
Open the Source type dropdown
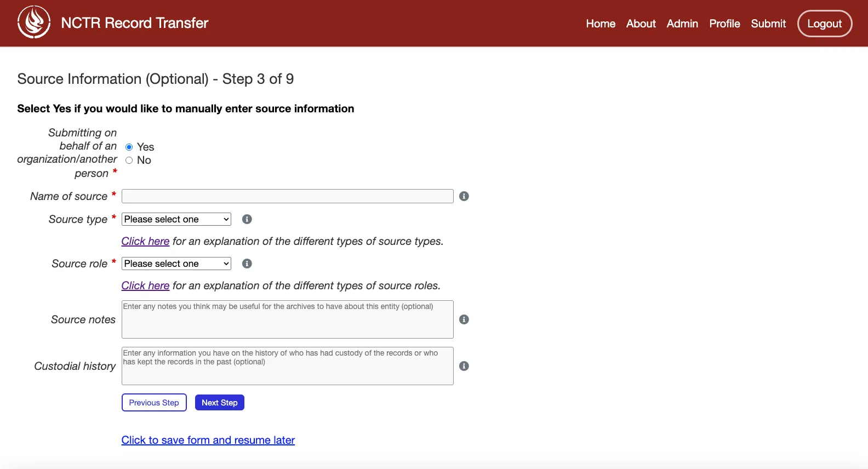tap(176, 219)
